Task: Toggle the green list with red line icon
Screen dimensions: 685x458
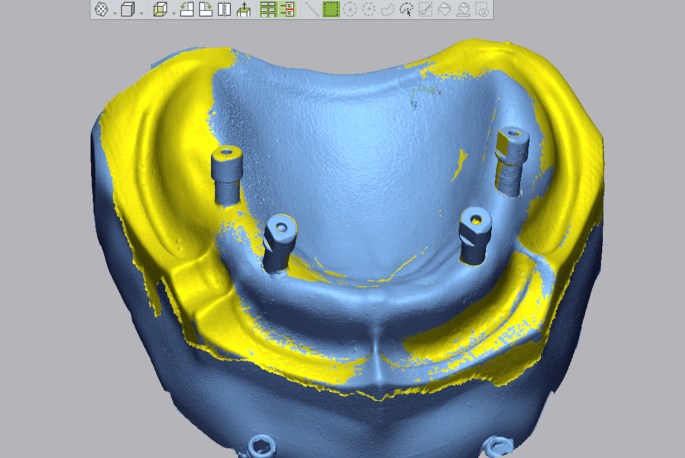Action: [x=287, y=9]
